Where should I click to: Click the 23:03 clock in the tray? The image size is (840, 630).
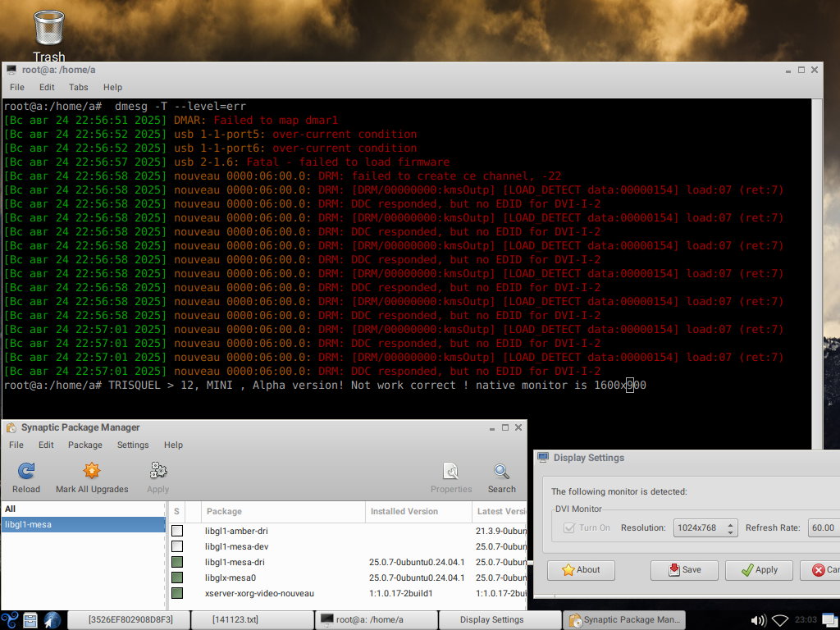coord(806,620)
